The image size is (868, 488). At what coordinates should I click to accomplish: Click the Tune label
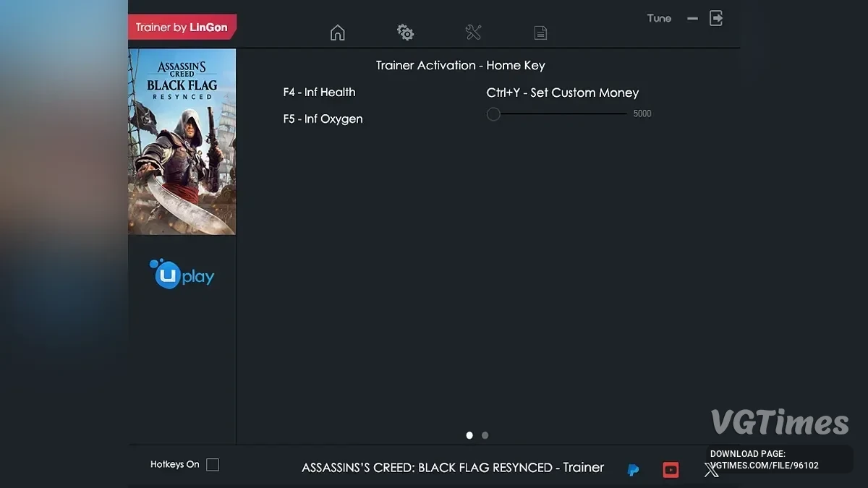tap(659, 18)
